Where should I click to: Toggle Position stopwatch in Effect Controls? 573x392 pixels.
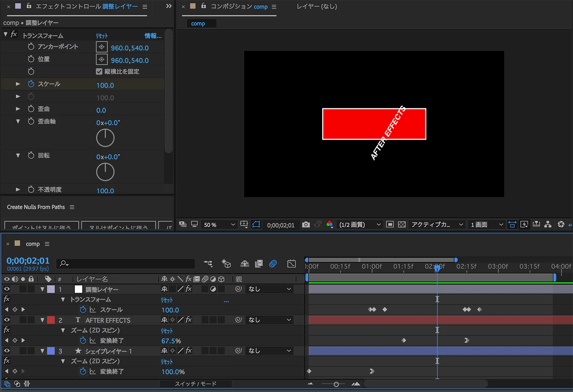coord(31,59)
